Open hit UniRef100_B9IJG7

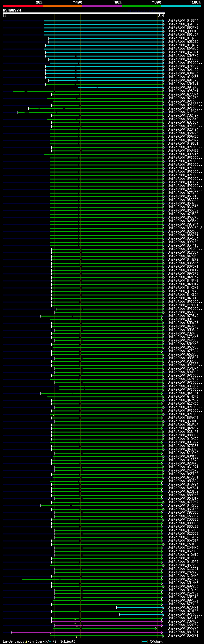pyautogui.click(x=183, y=34)
